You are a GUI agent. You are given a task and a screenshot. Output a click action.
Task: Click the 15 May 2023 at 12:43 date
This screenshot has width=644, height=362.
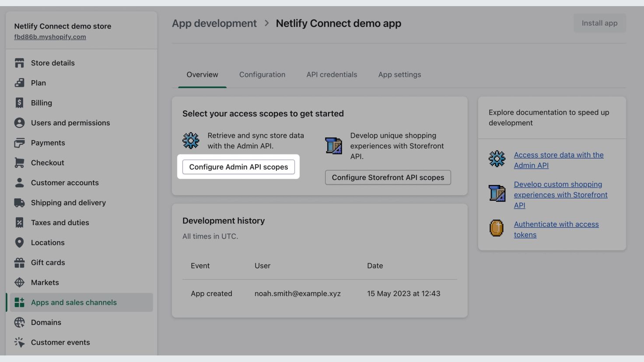(x=403, y=294)
